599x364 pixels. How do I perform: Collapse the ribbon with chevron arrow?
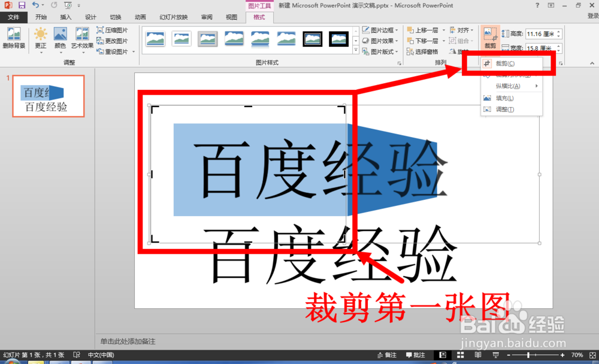pyautogui.click(x=592, y=63)
